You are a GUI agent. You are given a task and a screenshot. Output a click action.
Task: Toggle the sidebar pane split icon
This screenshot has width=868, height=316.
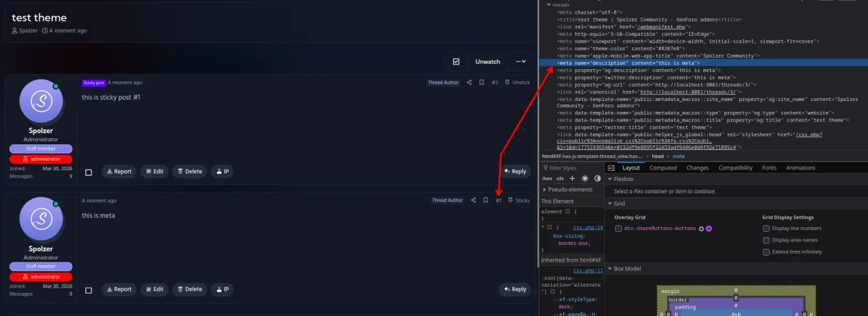(x=611, y=167)
